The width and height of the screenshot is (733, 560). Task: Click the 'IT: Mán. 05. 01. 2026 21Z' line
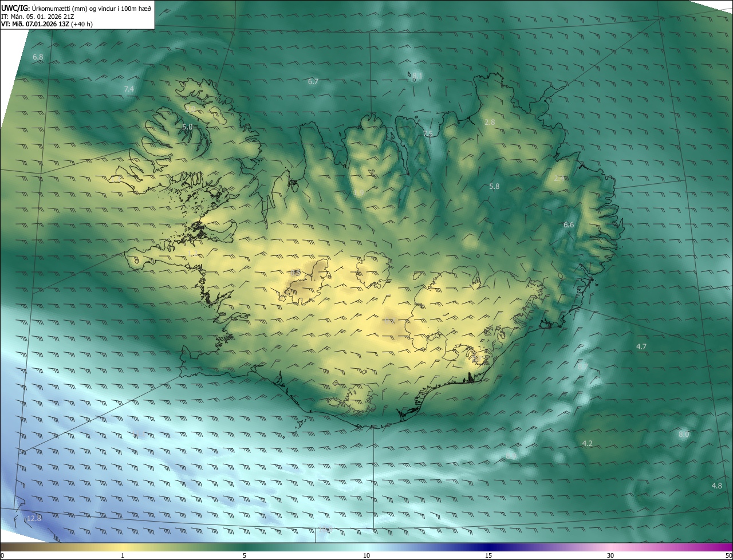click(38, 16)
